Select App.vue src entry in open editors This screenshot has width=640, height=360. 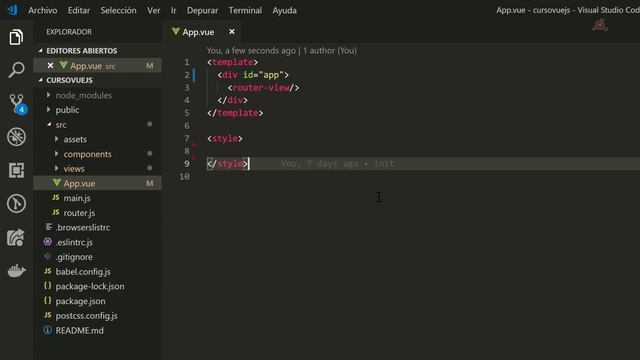[97, 65]
